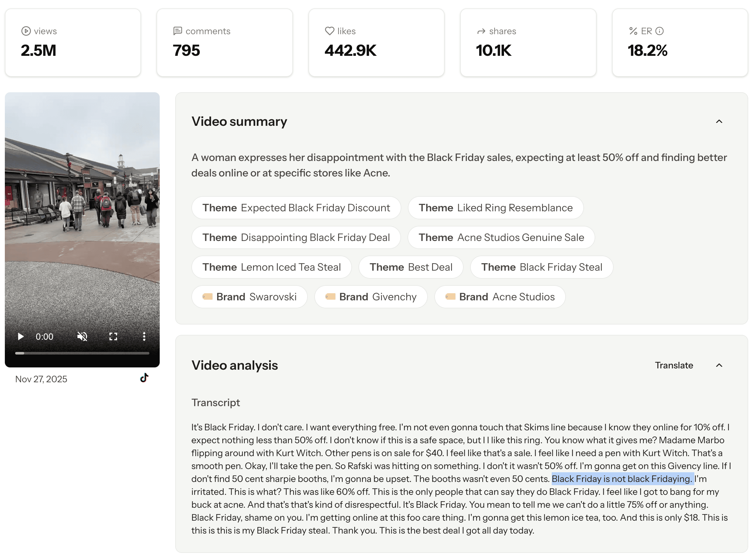This screenshot has width=755, height=560.
Task: Select the Brand Acne Studios tag
Action: [x=500, y=297]
